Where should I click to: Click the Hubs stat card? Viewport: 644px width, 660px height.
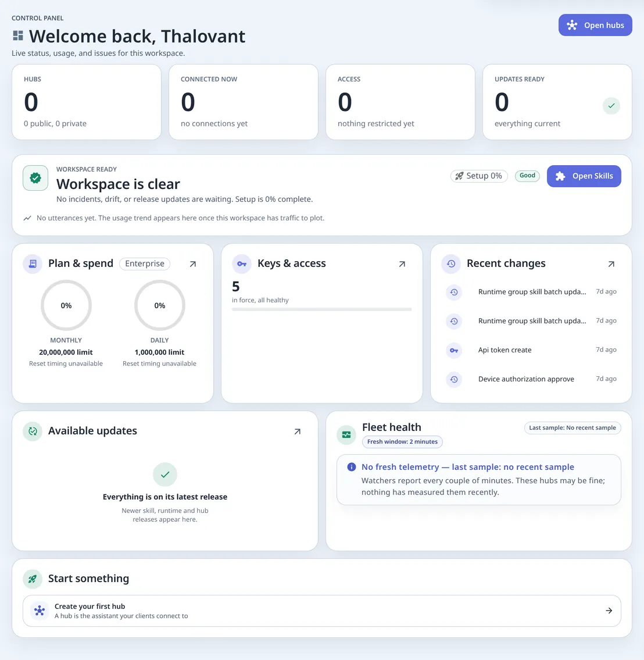[87, 102]
